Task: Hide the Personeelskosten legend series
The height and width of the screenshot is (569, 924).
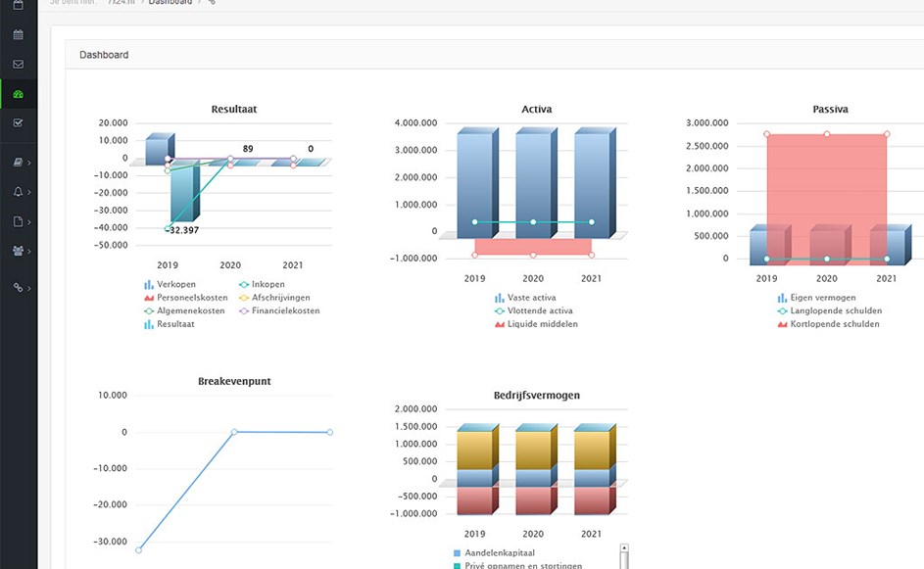Action: 185,298
